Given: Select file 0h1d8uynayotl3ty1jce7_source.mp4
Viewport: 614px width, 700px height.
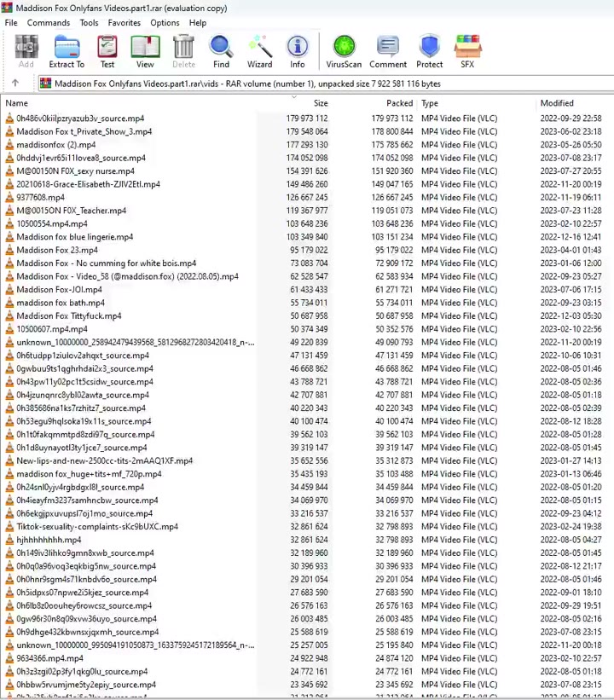Looking at the screenshot, I should 82,448.
